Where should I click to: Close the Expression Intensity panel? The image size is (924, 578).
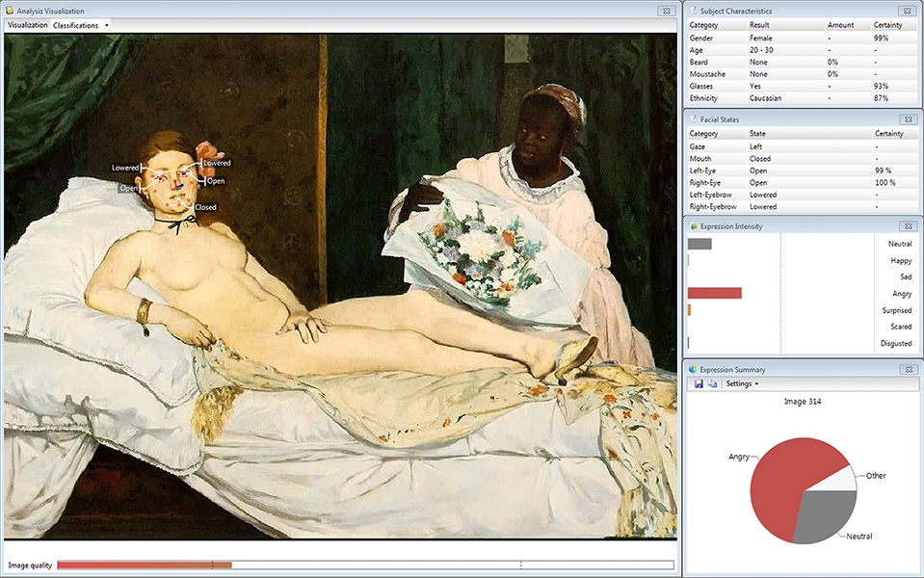tap(908, 226)
